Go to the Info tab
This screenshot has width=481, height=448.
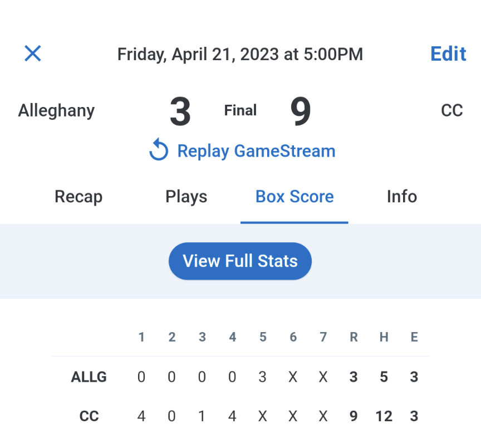tap(401, 197)
